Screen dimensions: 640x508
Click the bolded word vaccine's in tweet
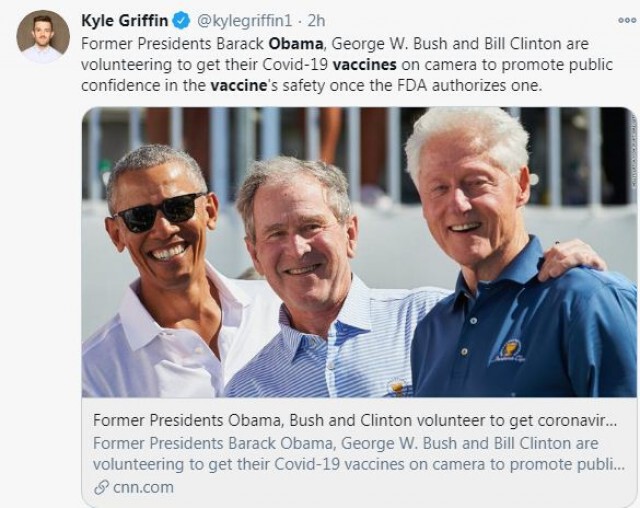(x=244, y=86)
